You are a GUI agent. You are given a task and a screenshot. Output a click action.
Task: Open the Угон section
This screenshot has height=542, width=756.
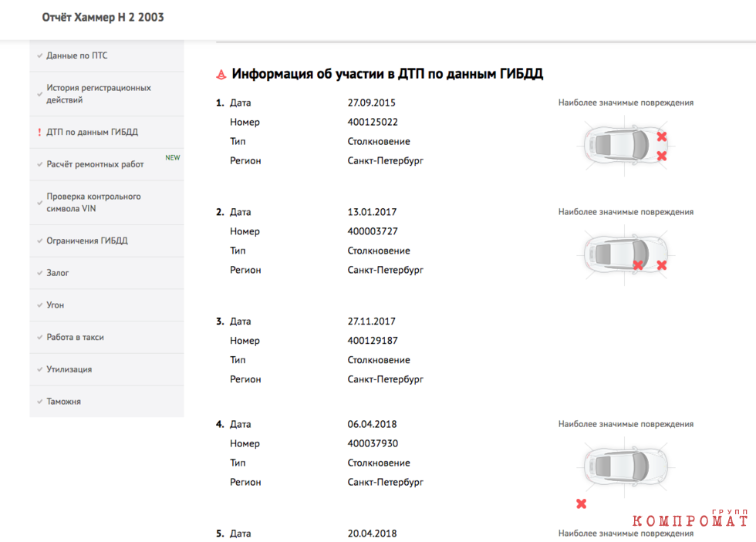[x=106, y=305]
